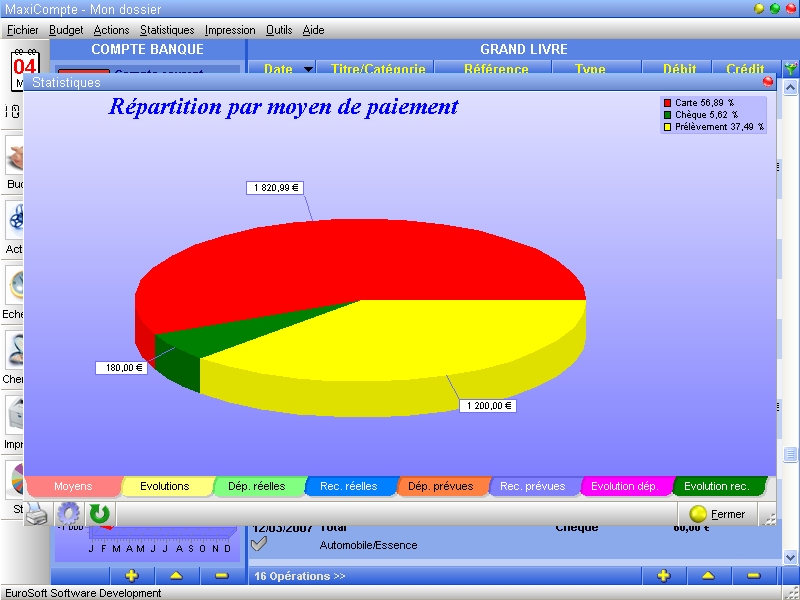Click the plus icon under the account panel
The image size is (800, 600).
131,576
